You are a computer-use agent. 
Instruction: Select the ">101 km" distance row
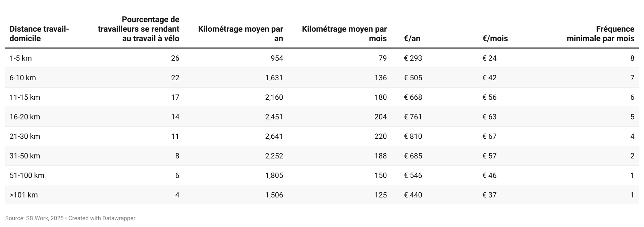[23, 194]
